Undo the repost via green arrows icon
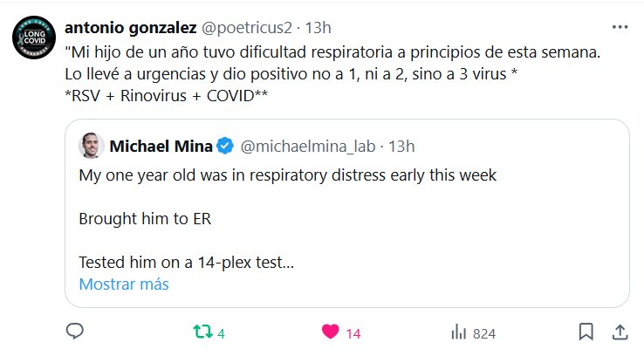This screenshot has width=644, height=356. click(x=202, y=332)
